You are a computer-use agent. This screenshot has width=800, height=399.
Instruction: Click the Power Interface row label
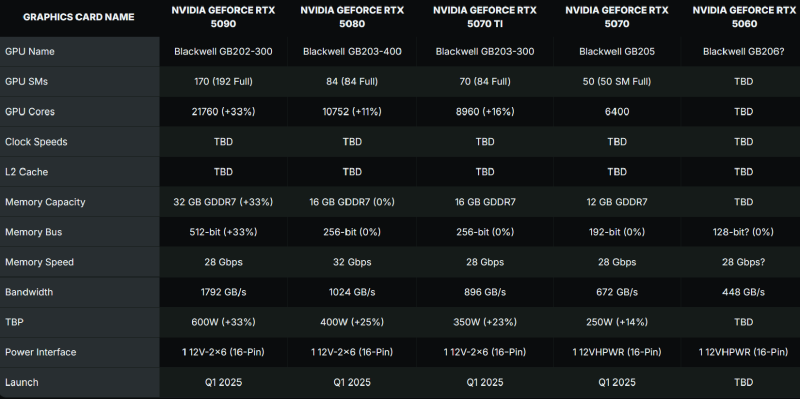pos(80,353)
